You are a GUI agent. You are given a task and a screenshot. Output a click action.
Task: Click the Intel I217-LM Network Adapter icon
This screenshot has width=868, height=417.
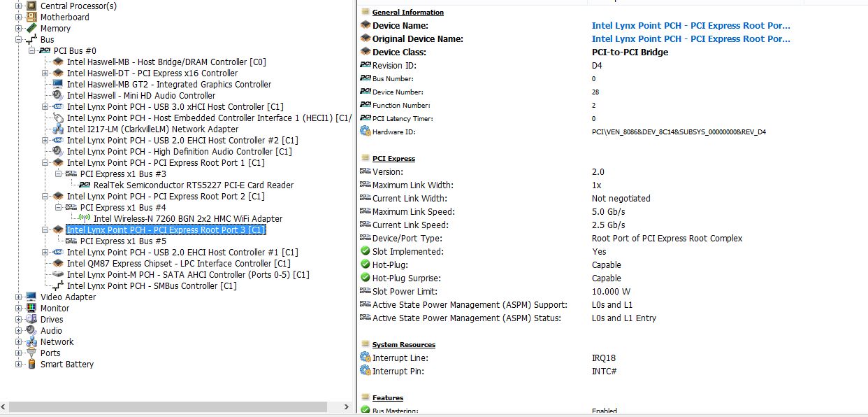tap(58, 129)
